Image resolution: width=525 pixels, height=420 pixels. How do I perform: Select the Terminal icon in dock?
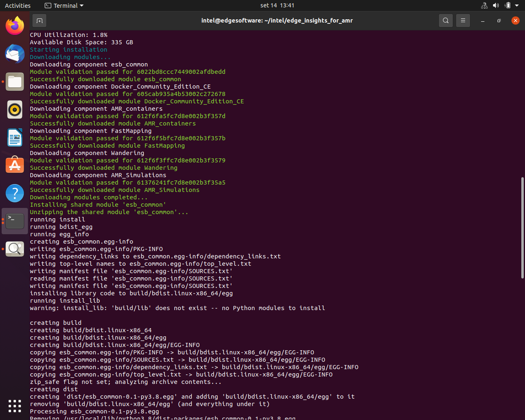(x=15, y=221)
